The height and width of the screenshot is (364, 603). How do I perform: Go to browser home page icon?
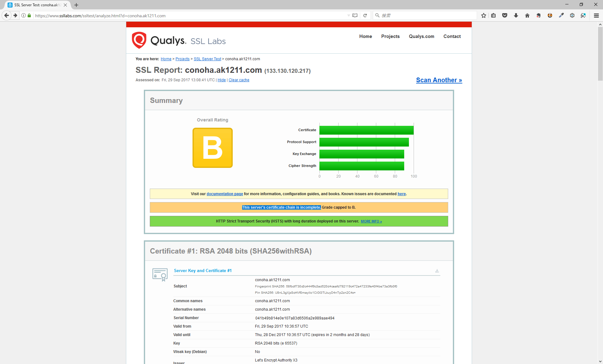click(x=527, y=15)
